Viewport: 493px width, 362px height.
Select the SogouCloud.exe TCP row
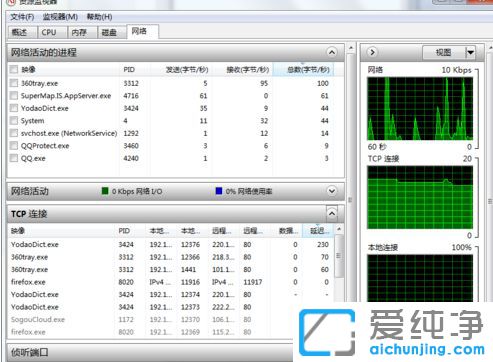[151, 319]
